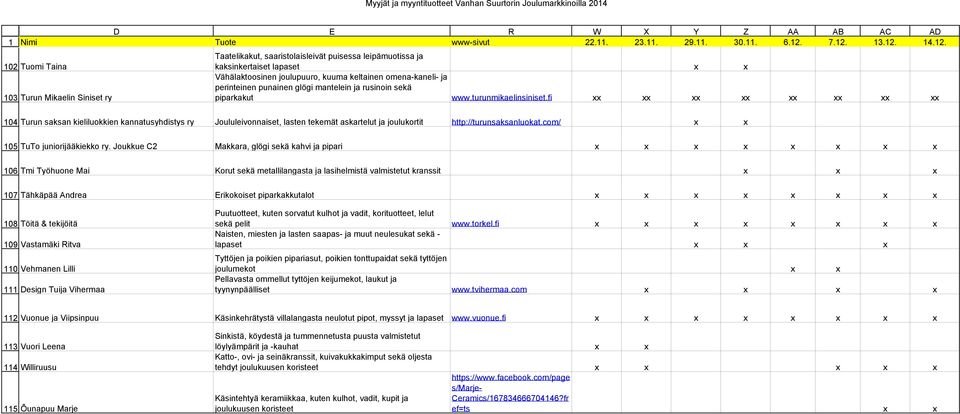Screen dimensions: 960x414
Task: Select the 'Tmi Työhuone Mai' cell
Action: click(116, 164)
